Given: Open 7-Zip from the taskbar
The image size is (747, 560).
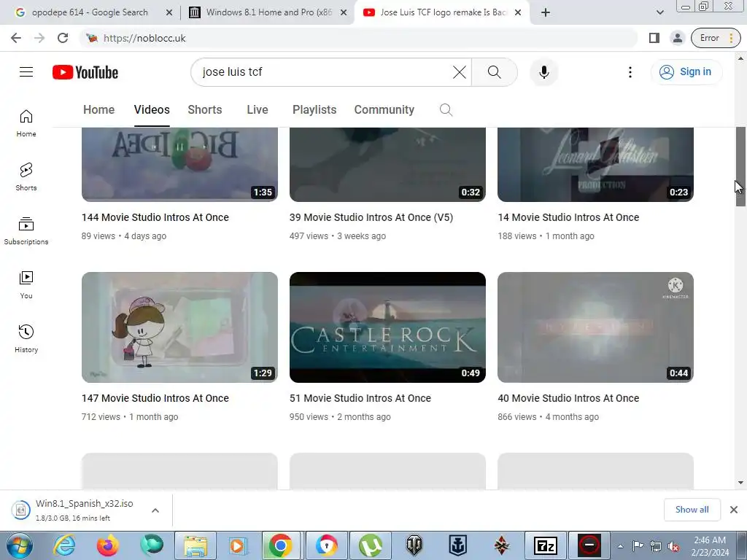Looking at the screenshot, I should [x=546, y=545].
